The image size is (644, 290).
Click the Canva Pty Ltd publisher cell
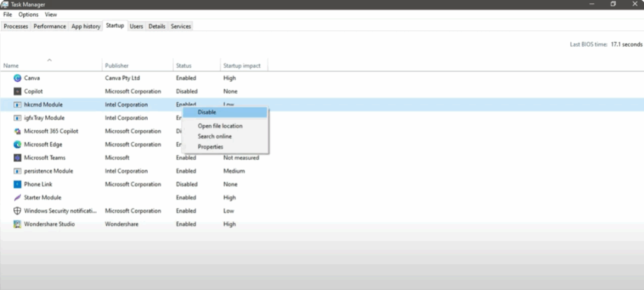pos(123,78)
